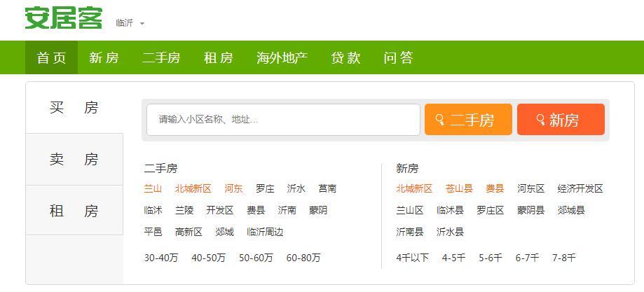Open 兰山 under 二手房

click(153, 189)
